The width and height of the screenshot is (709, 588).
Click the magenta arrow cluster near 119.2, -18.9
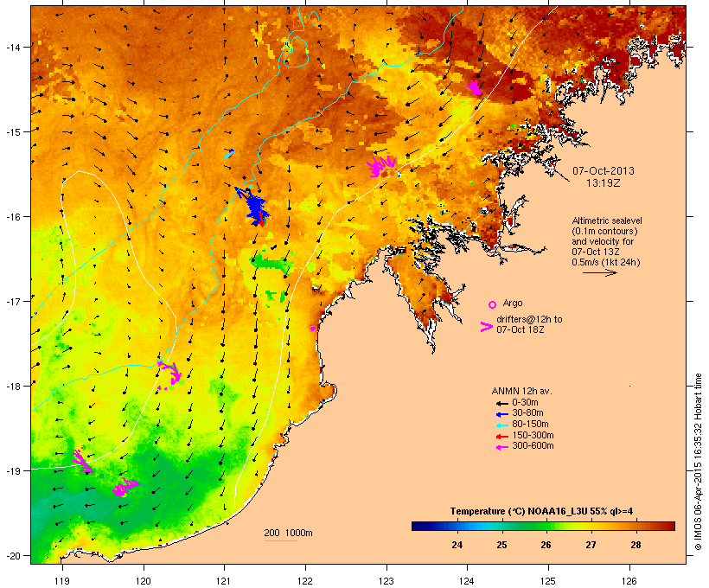(x=83, y=460)
